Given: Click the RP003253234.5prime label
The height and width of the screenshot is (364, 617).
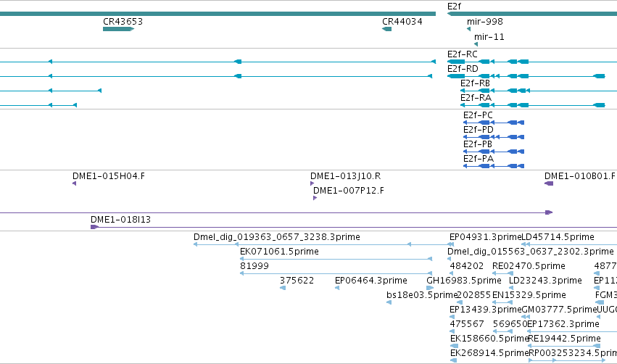Looking at the screenshot, I should (573, 354).
